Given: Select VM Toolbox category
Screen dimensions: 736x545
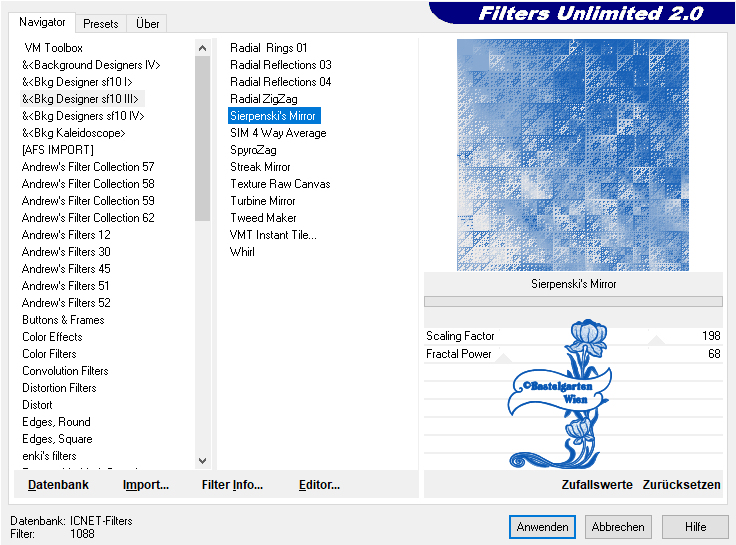Looking at the screenshot, I should (x=54, y=48).
